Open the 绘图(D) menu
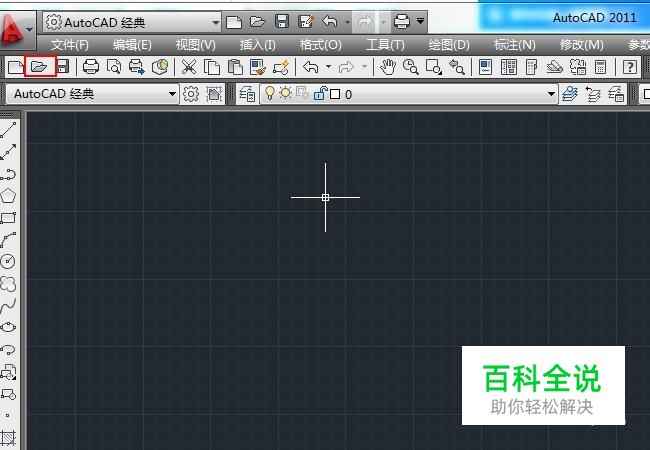The height and width of the screenshot is (450, 650). (x=449, y=45)
